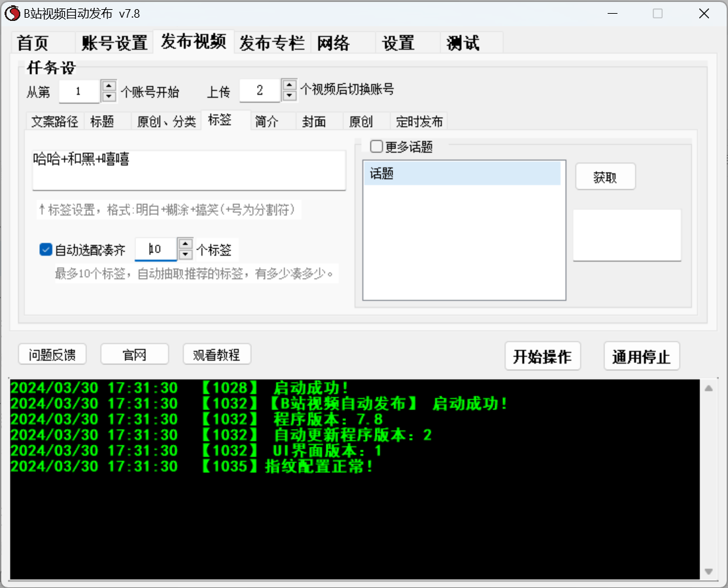Click the 观看教程 button
Screen dimensions: 728x588
tap(217, 355)
